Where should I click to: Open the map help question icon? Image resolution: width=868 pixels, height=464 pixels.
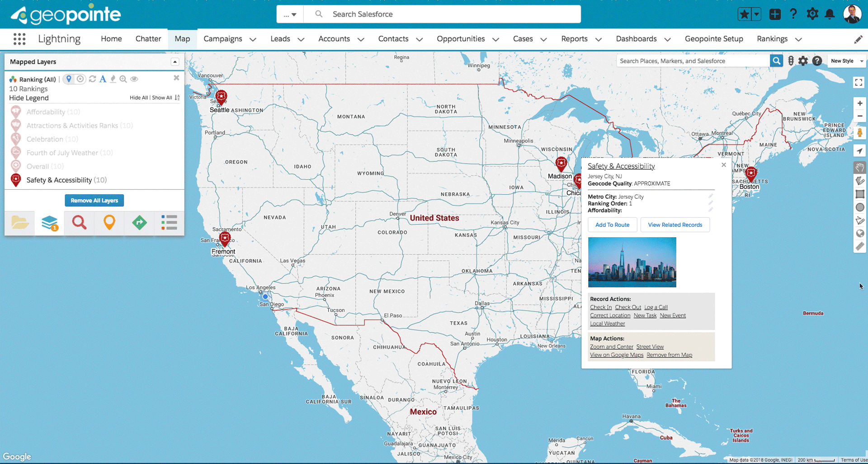click(x=817, y=61)
